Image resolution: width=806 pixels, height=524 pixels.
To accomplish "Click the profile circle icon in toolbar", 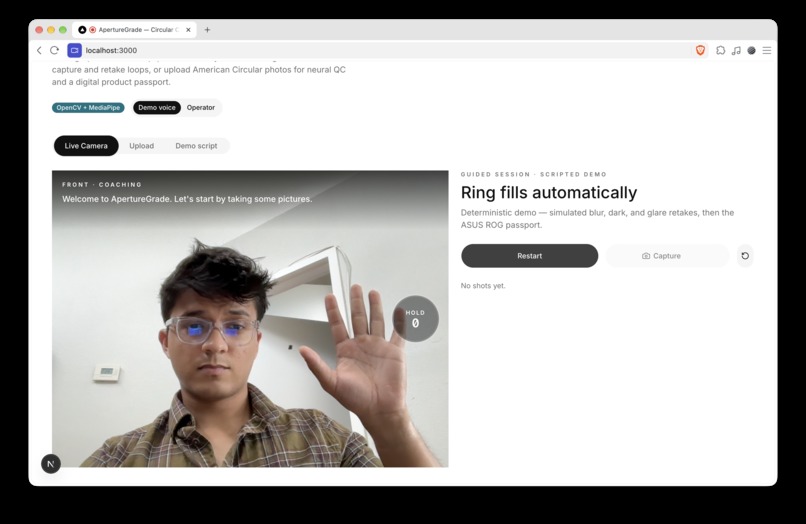I will [752, 50].
